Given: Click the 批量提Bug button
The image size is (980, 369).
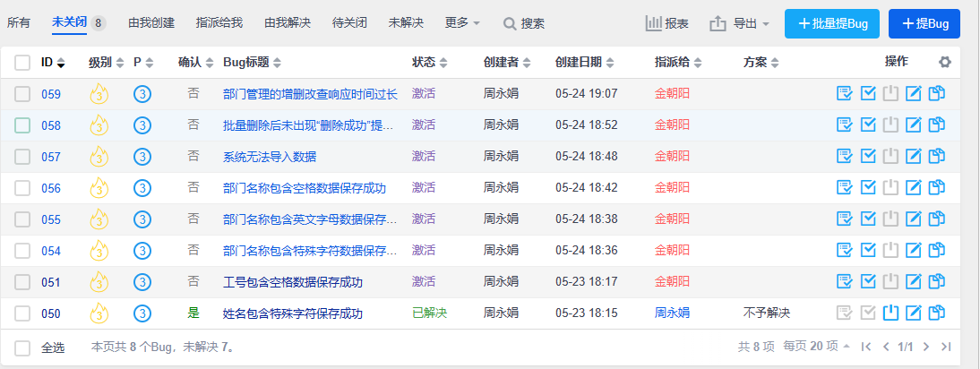Looking at the screenshot, I should point(832,23).
